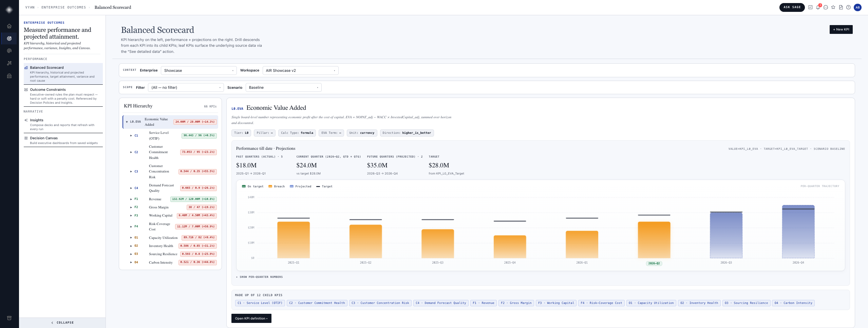Click the Projected legend swatch
This screenshot has height=328, width=868.
click(x=291, y=186)
